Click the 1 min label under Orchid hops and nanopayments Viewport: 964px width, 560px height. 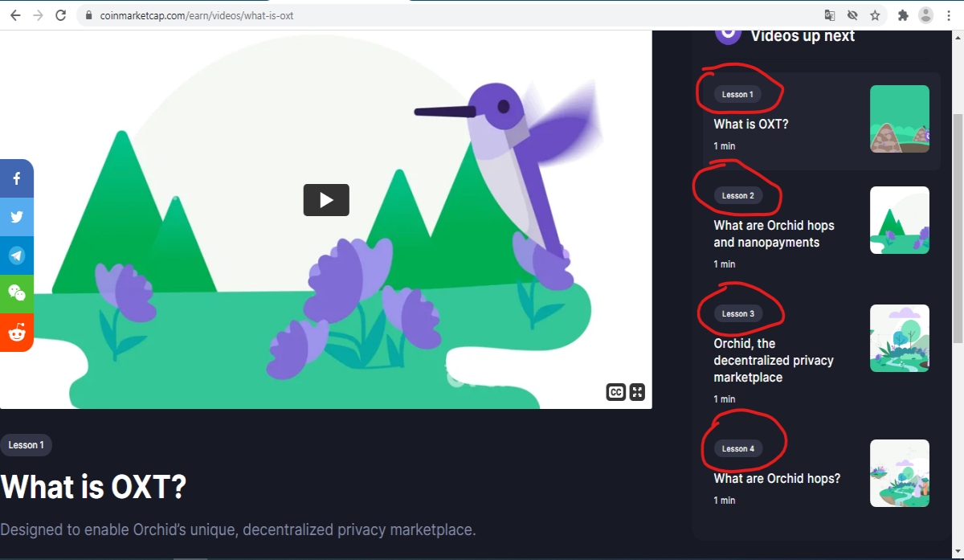coord(724,264)
